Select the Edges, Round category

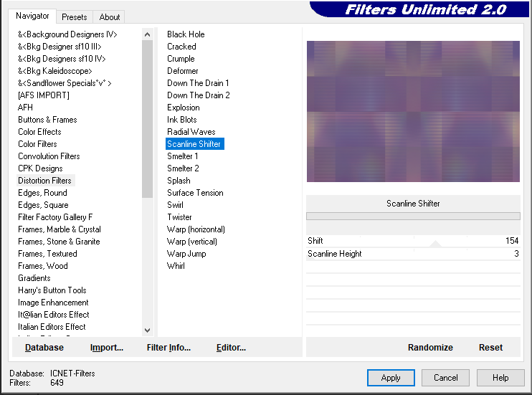(x=42, y=193)
